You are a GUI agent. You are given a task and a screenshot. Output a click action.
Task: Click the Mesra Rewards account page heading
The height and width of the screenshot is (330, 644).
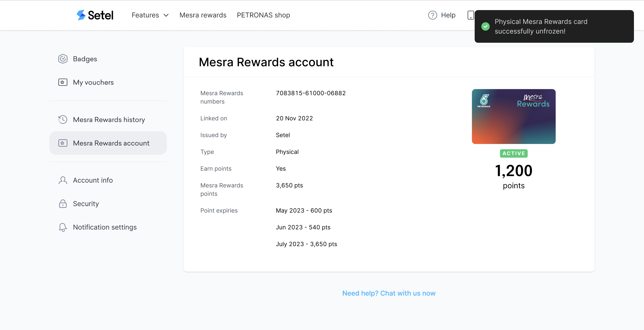266,62
